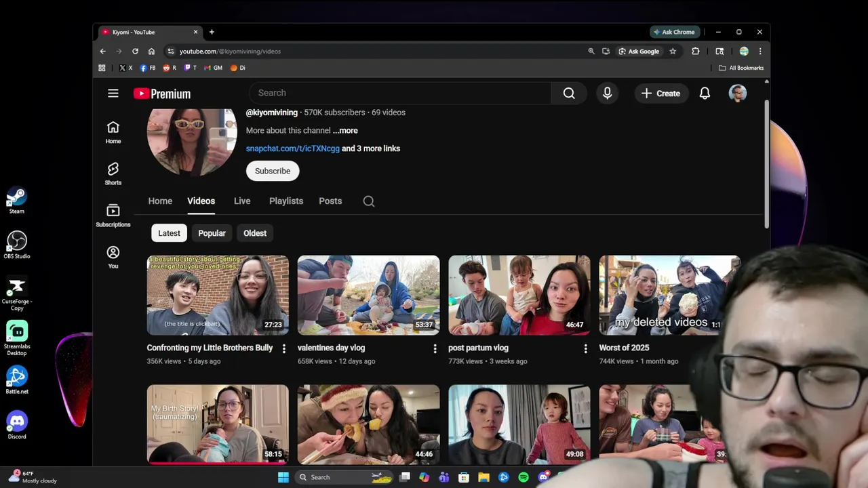Go to YouTube Premium logo home

pos(162,94)
